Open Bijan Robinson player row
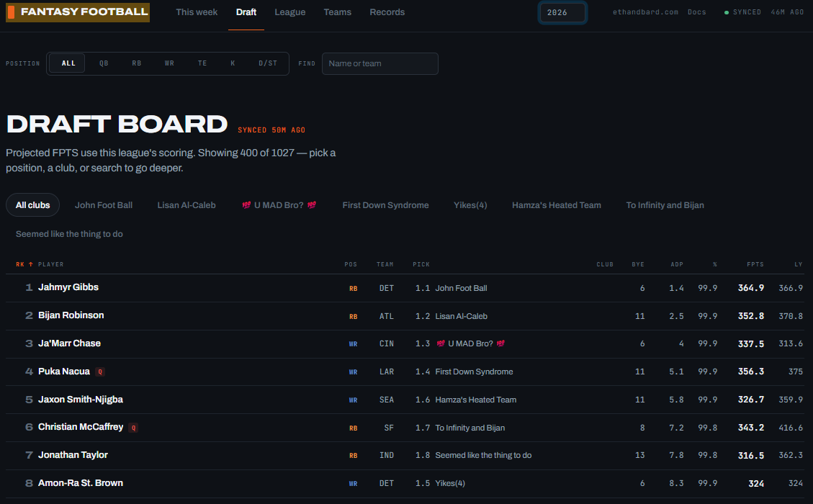Viewport: 813px width, 504px height. point(405,316)
